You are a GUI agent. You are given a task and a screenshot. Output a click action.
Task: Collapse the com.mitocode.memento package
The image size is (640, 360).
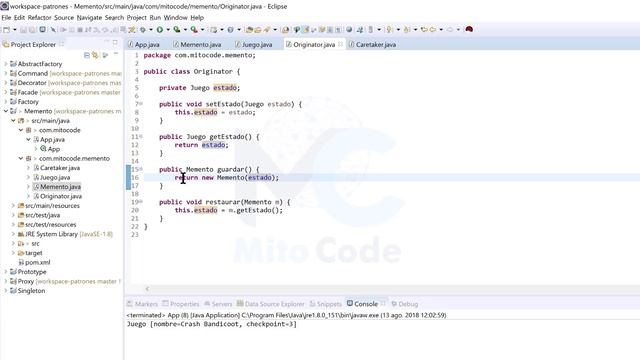point(21,158)
